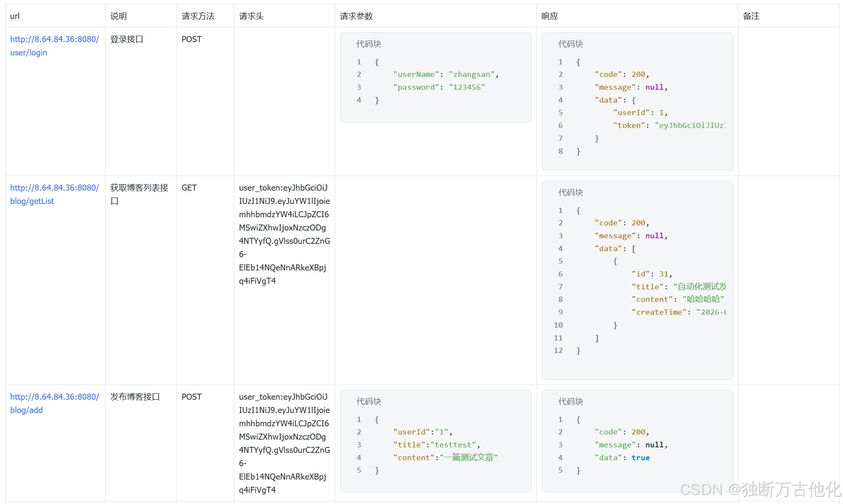Click the GET method cell
The height and width of the screenshot is (504, 843).
pyautogui.click(x=189, y=188)
